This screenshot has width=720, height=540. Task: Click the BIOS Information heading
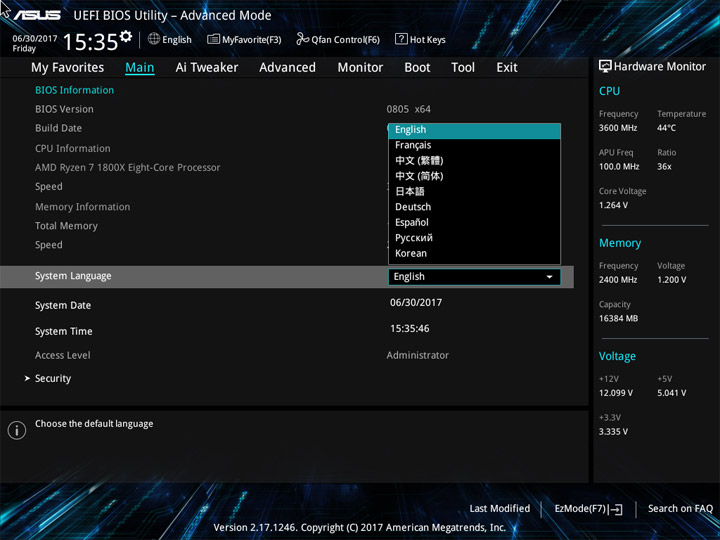point(74,90)
